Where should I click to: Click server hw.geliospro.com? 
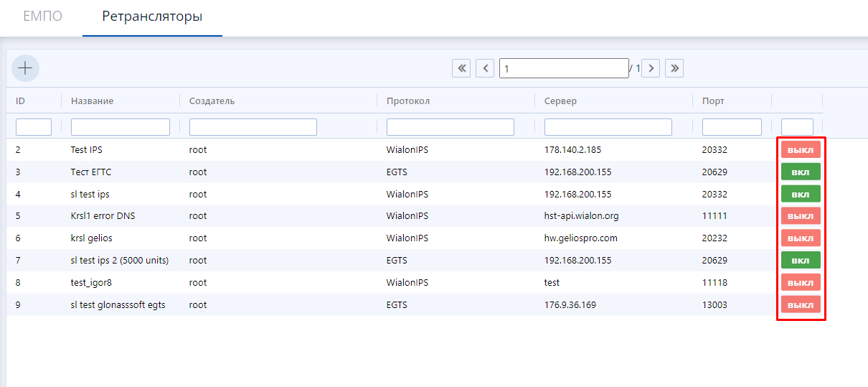(581, 238)
